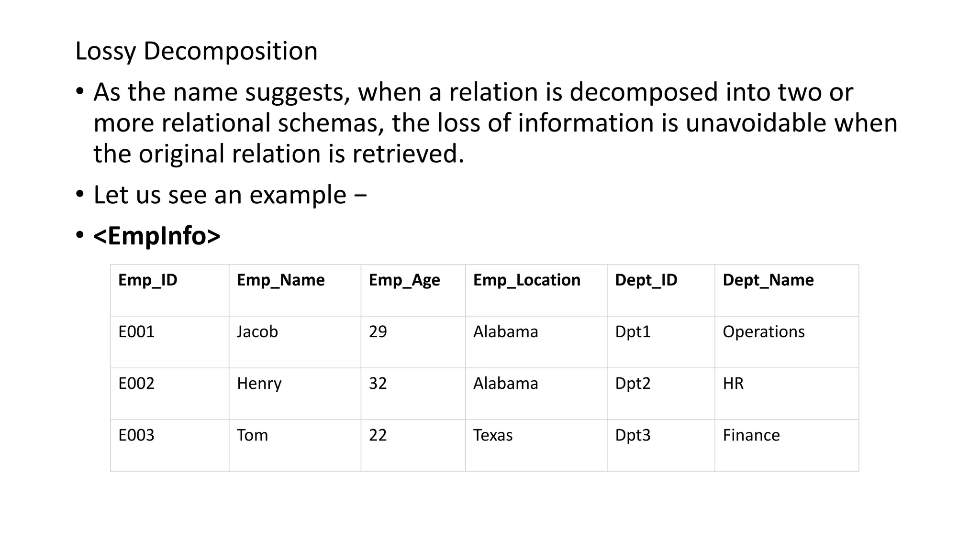Screen dimensions: 980x551
Task: Select the Operations department cell
Action: pyautogui.click(x=764, y=331)
